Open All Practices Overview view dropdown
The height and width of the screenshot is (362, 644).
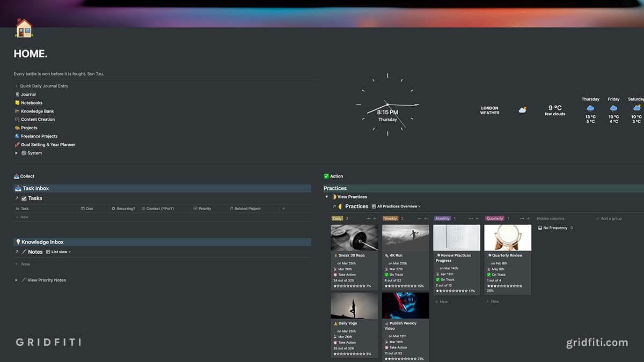click(x=396, y=206)
